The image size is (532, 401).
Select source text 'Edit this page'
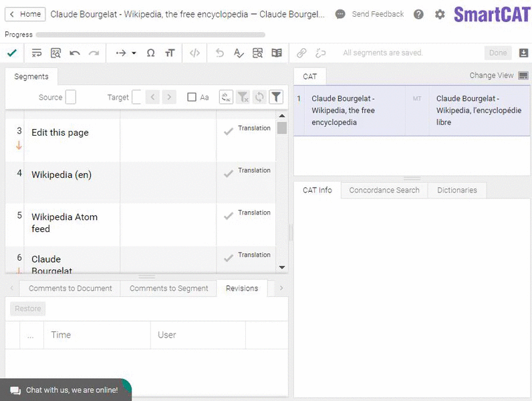click(x=60, y=132)
